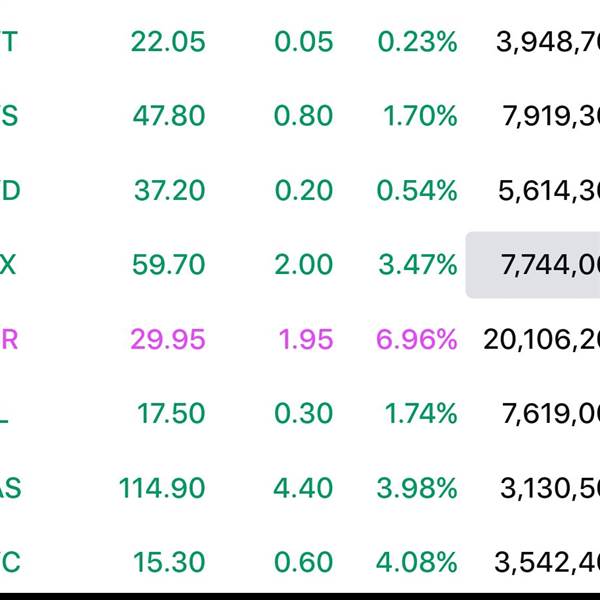Image resolution: width=600 pixels, height=600 pixels.
Task: Click the price 22.05 in the first row
Action: 167,42
